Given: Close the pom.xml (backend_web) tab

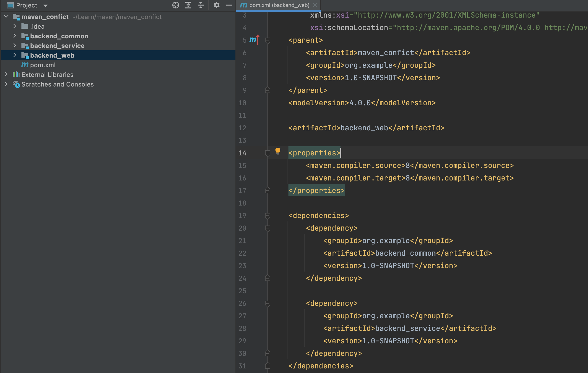Looking at the screenshot, I should pyautogui.click(x=315, y=5).
